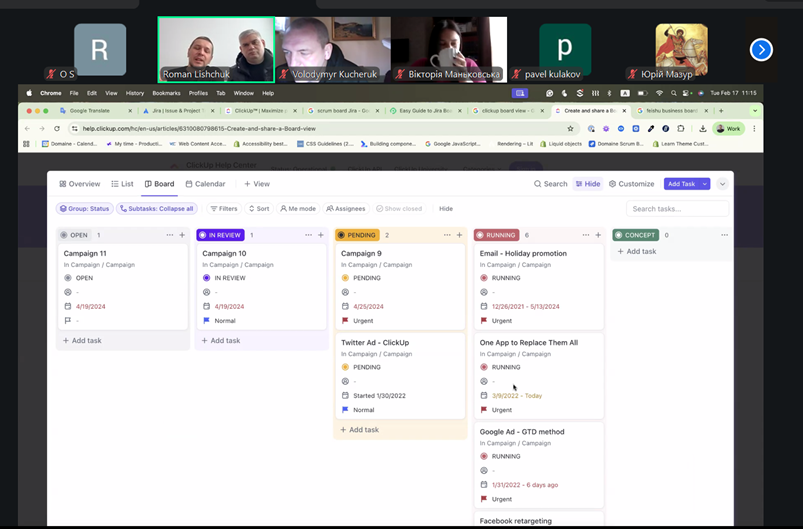
Task: Open Chrome bookmarks apps grid icon
Action: pyautogui.click(x=26, y=144)
